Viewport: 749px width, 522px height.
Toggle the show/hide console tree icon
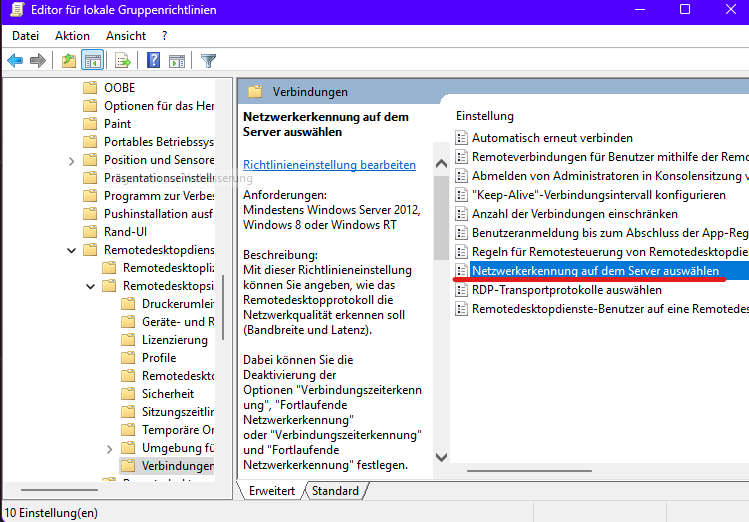(92, 61)
